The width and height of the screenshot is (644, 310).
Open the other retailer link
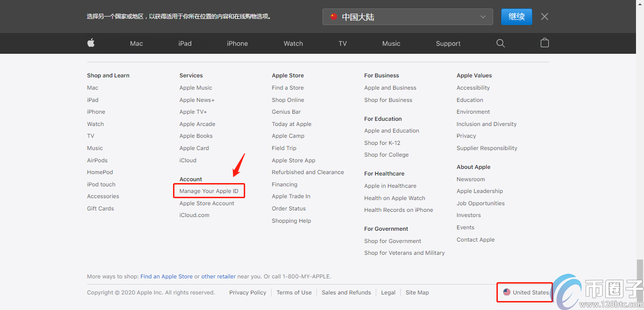(219, 276)
